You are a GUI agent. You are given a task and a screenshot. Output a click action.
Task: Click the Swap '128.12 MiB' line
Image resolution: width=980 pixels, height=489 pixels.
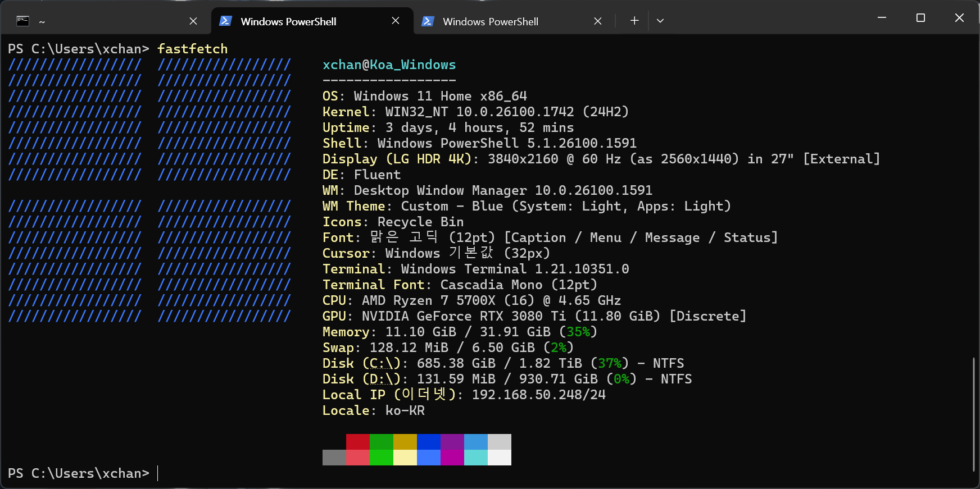click(x=448, y=348)
